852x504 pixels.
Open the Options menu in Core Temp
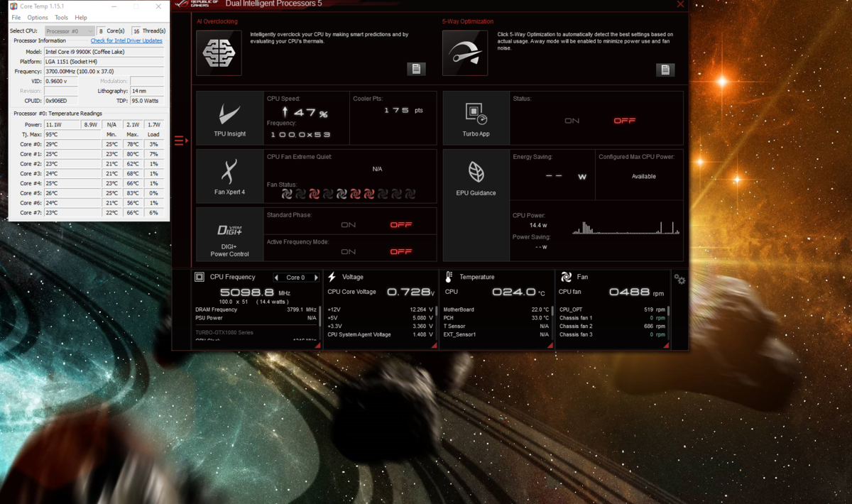[x=38, y=18]
